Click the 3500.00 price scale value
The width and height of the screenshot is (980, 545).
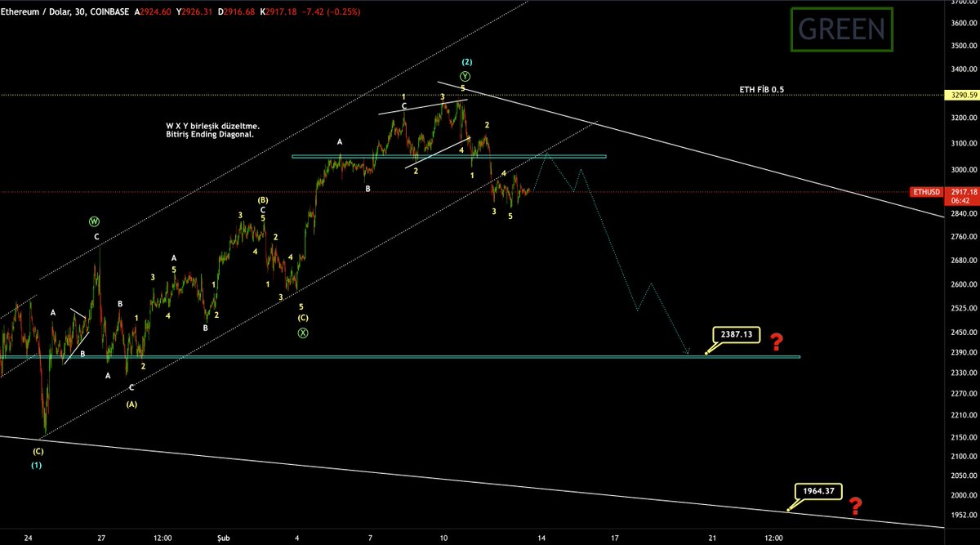tap(962, 47)
